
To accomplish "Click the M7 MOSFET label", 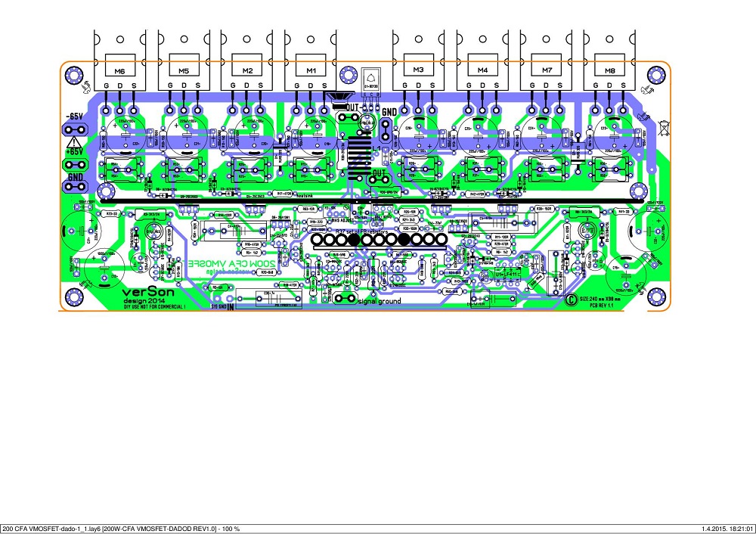I will (x=547, y=70).
